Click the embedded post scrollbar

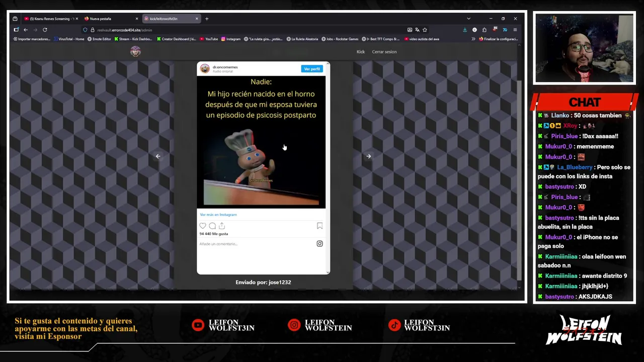coord(328,167)
